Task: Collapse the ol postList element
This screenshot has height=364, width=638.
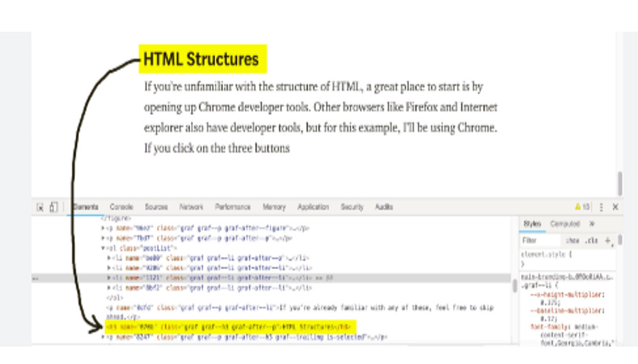Action: [x=103, y=248]
